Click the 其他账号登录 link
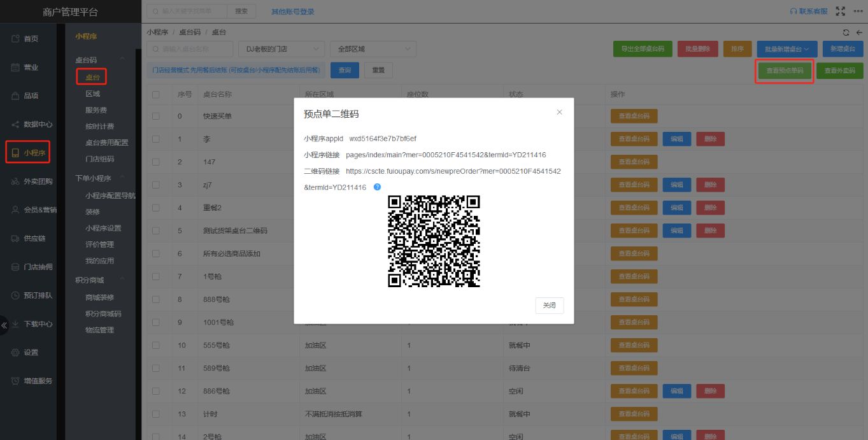Viewport: 868px width, 440px height. pyautogui.click(x=293, y=11)
